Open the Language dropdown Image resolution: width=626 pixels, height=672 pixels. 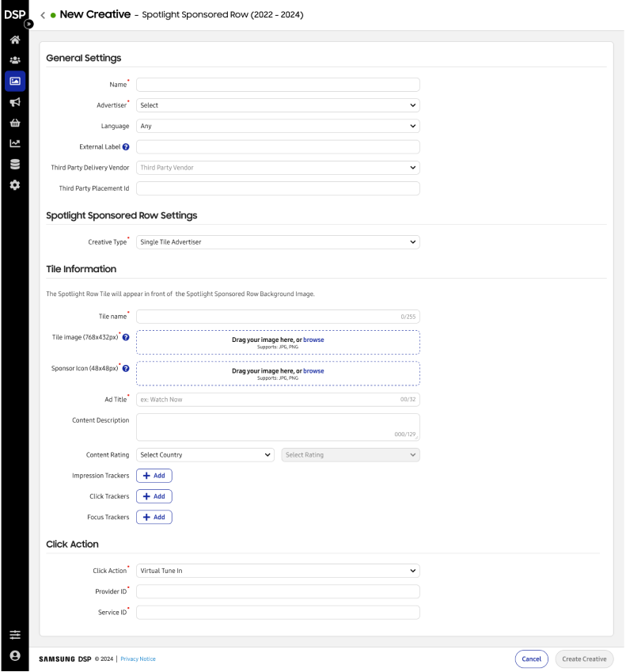click(278, 126)
